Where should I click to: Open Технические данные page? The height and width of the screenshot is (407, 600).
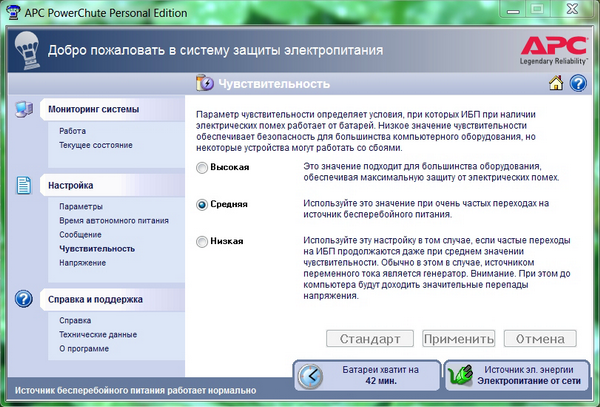[98, 334]
